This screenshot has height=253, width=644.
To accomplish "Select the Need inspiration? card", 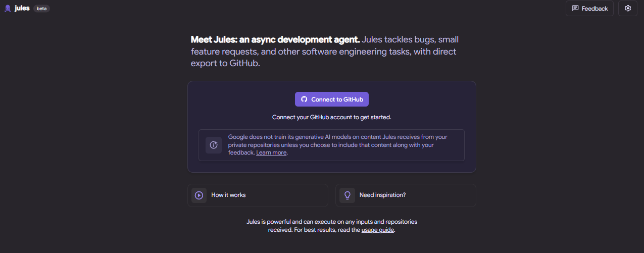I will [406, 195].
